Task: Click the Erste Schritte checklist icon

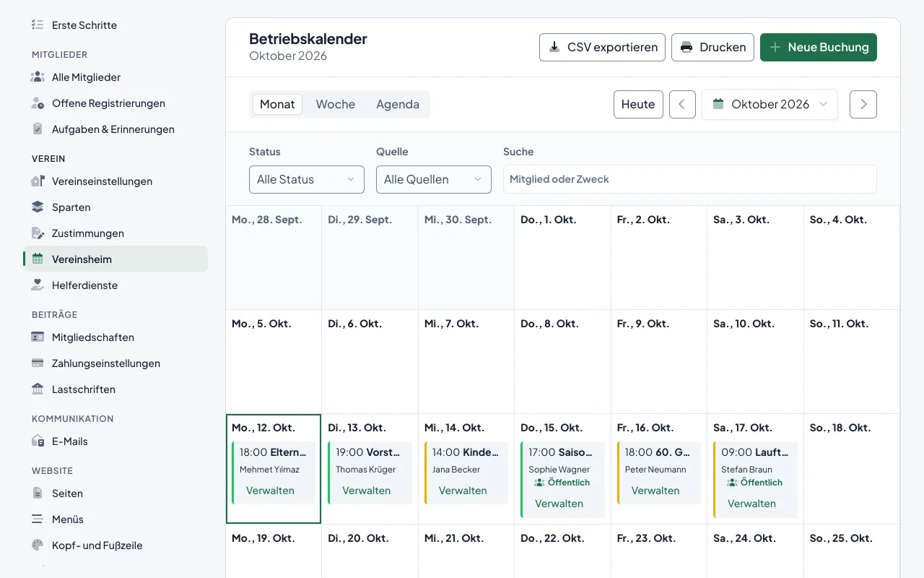Action: [38, 25]
